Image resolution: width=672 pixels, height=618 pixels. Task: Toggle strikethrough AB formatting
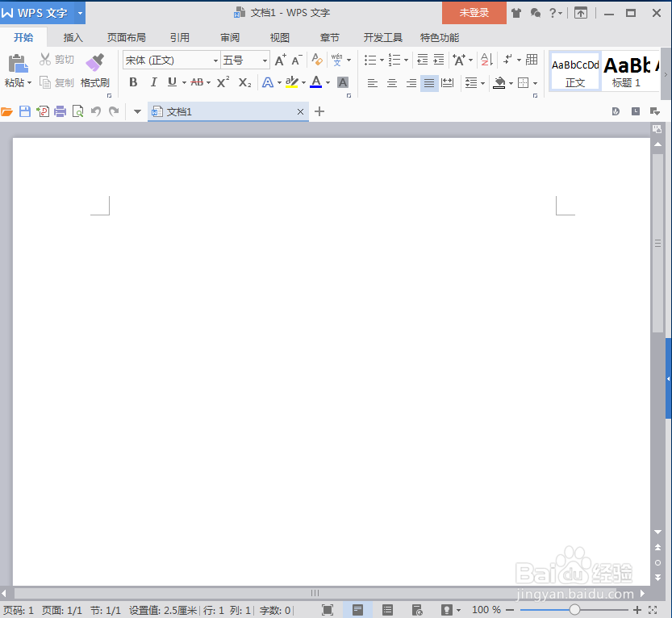point(197,81)
